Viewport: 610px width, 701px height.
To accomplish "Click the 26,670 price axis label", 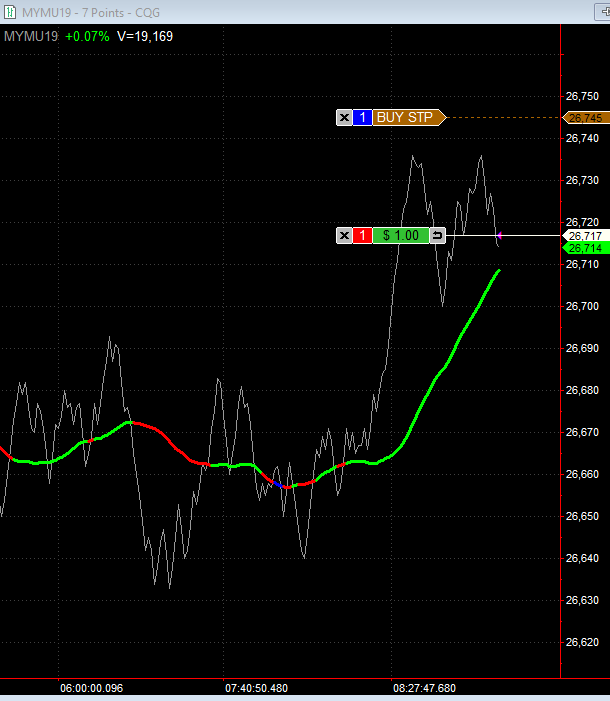I will click(x=582, y=432).
